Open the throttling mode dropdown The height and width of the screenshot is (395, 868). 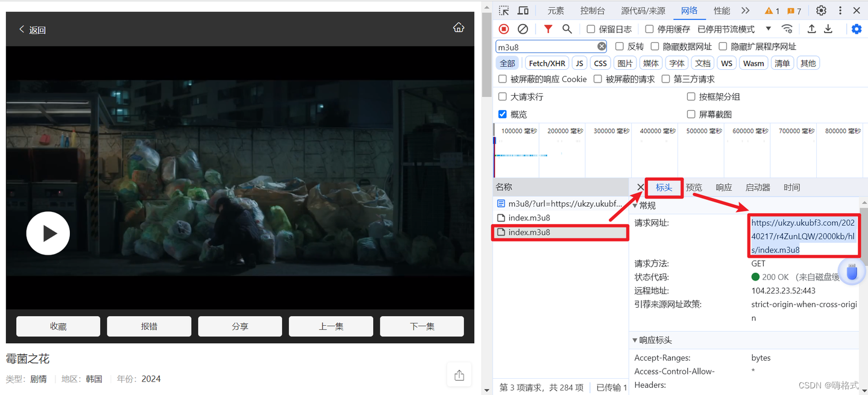pos(734,29)
